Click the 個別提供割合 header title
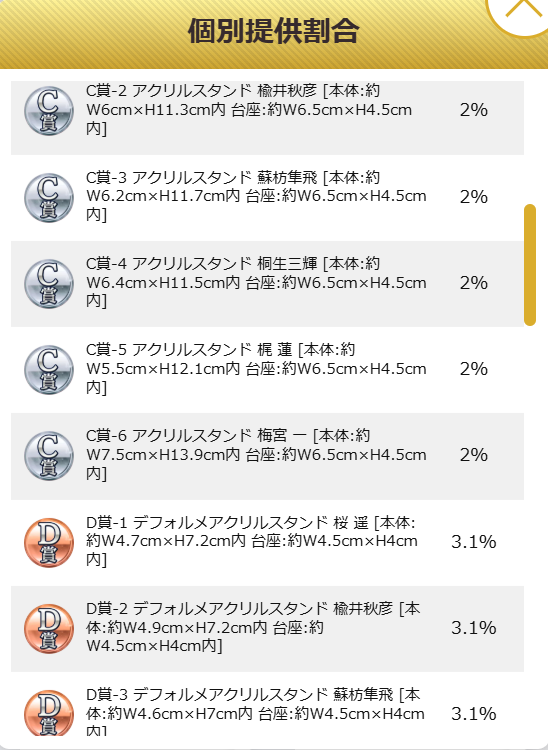 click(x=274, y=31)
